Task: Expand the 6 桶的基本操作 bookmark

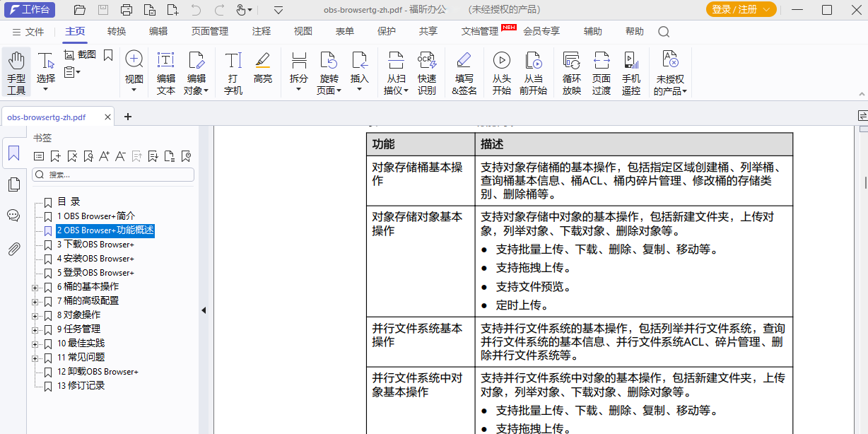Action: tap(35, 287)
